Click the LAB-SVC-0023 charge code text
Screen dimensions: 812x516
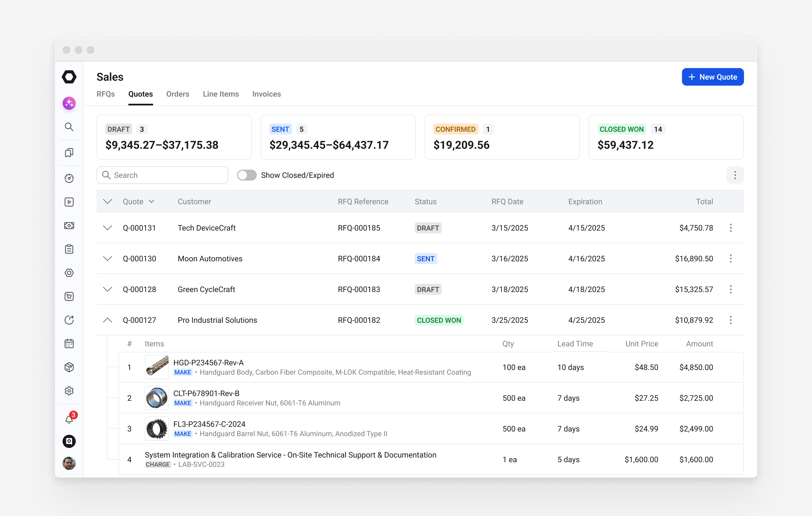tap(201, 464)
